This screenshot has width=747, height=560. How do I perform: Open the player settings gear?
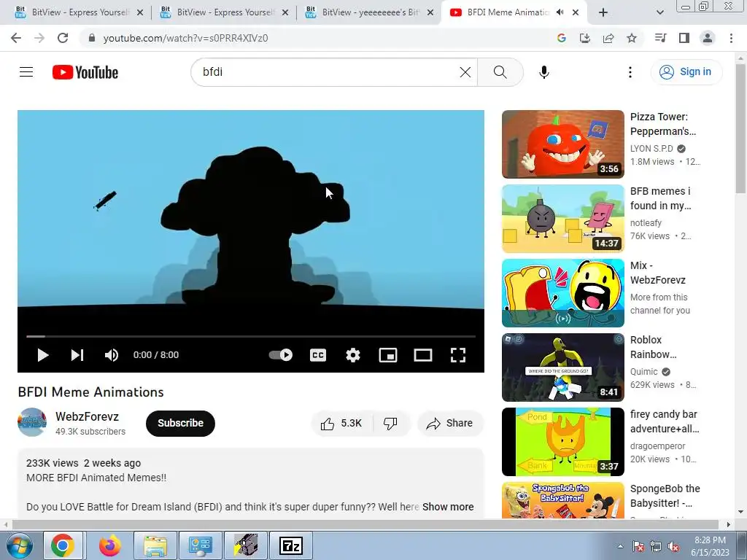pyautogui.click(x=353, y=355)
